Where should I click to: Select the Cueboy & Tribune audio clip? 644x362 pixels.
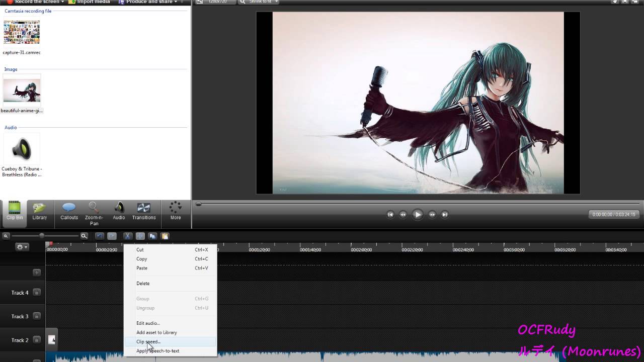(22, 149)
